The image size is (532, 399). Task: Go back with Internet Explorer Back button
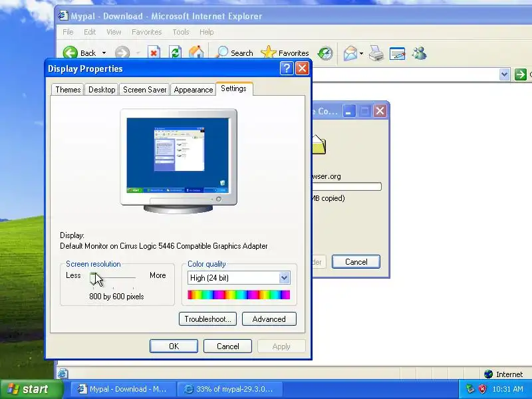80,53
